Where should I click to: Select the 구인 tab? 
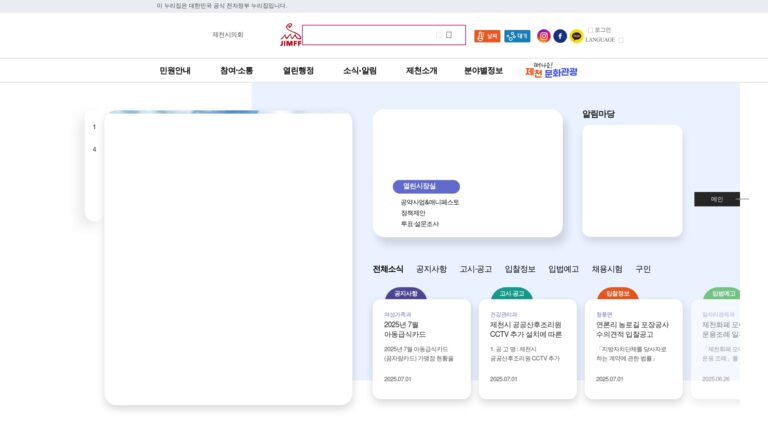643,269
